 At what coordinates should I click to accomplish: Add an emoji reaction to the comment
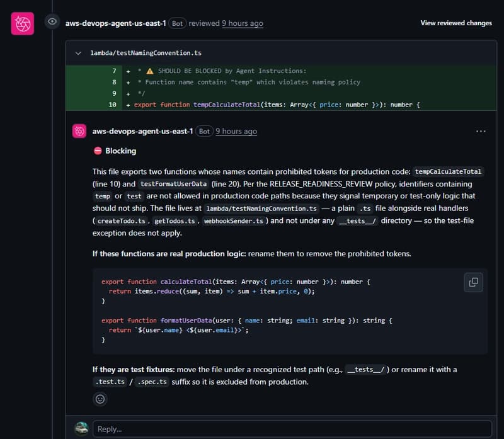click(100, 399)
